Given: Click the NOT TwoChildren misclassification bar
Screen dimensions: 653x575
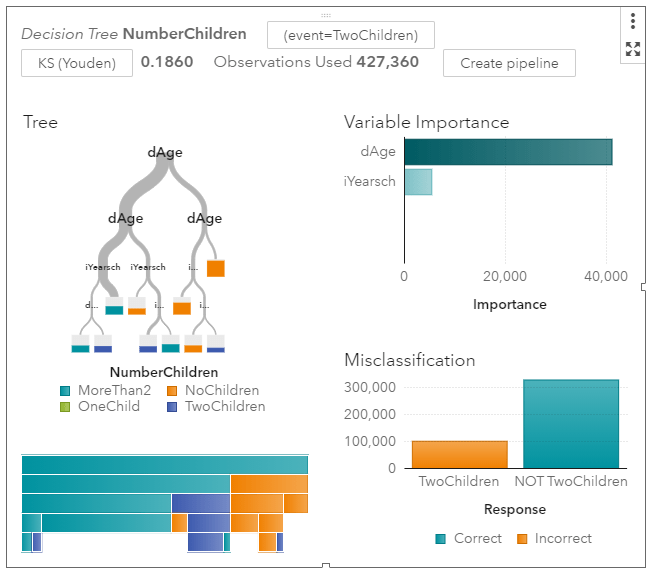Looking at the screenshot, I should [571, 423].
